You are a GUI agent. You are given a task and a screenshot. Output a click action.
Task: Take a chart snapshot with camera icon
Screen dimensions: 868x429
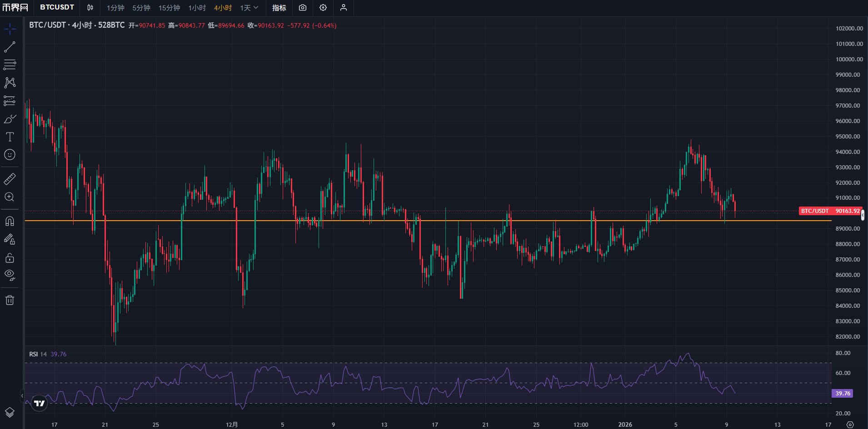click(303, 8)
